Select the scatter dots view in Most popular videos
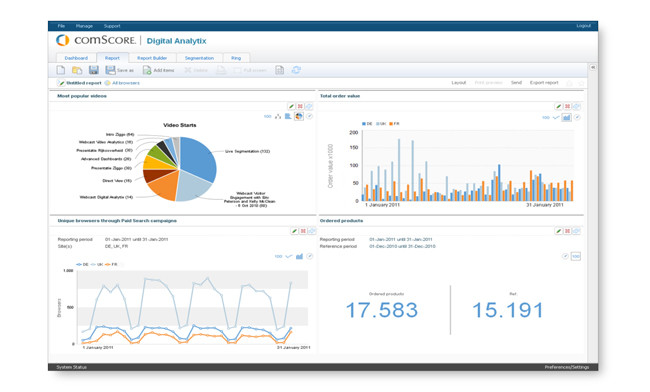The height and width of the screenshot is (392, 650). (x=278, y=116)
